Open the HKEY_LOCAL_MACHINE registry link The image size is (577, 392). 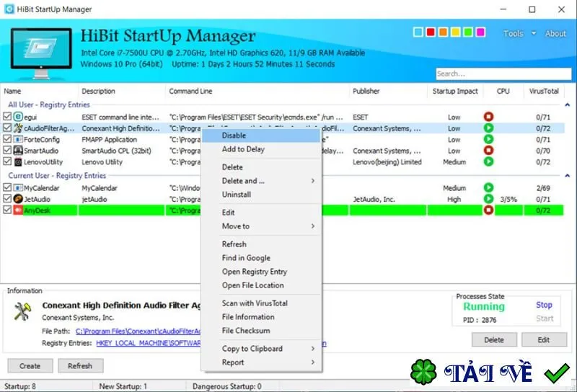coord(149,343)
